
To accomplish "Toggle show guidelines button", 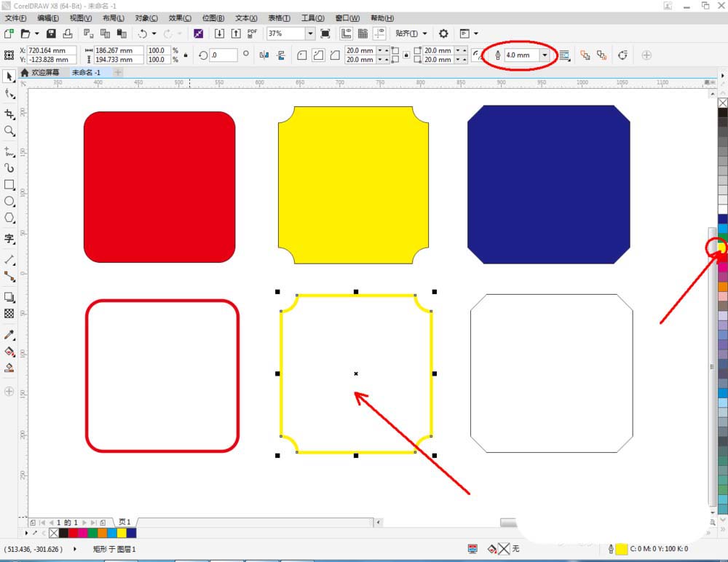I will tap(380, 33).
